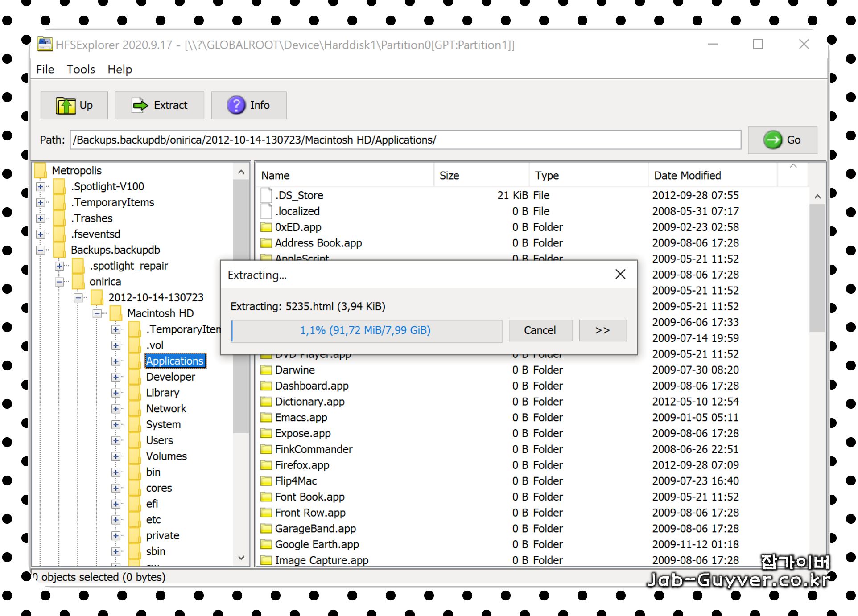Collapse the Macintosh HD tree node

[x=97, y=313]
